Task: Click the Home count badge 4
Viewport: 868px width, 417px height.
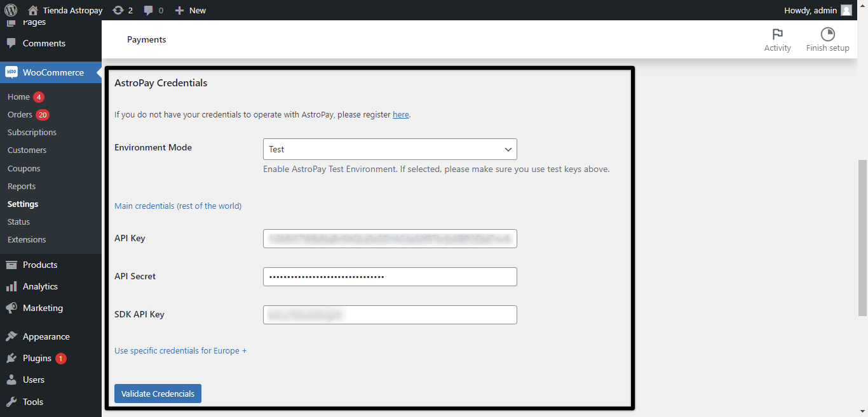Action: 39,97
